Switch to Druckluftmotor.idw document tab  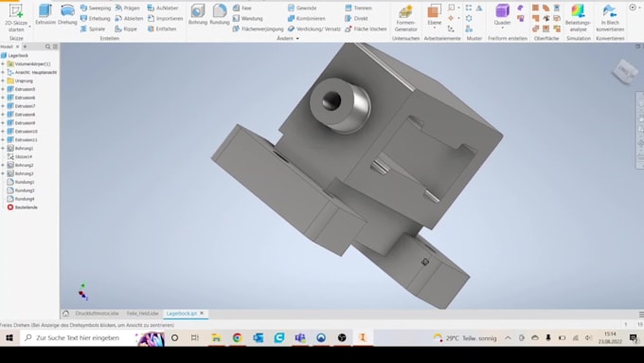tap(97, 314)
